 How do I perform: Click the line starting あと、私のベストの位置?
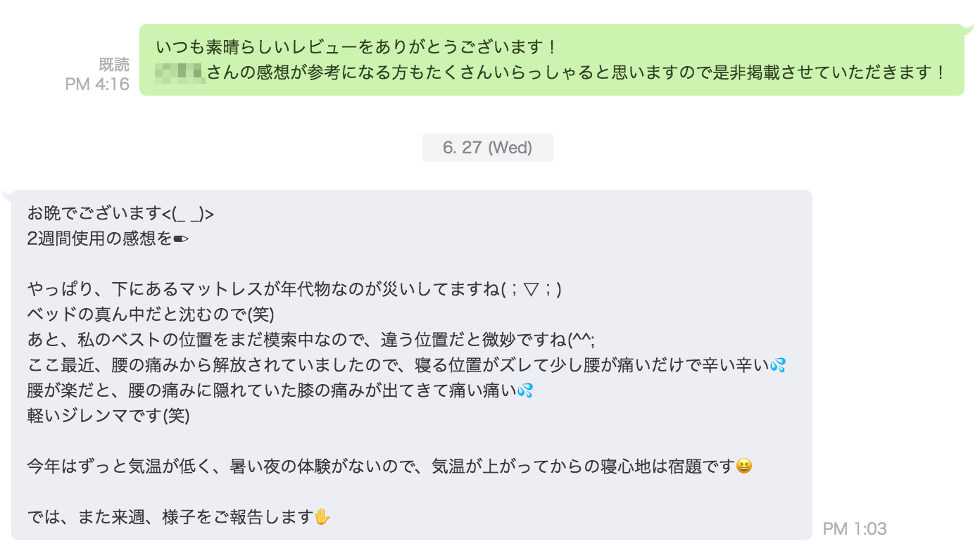(x=311, y=340)
